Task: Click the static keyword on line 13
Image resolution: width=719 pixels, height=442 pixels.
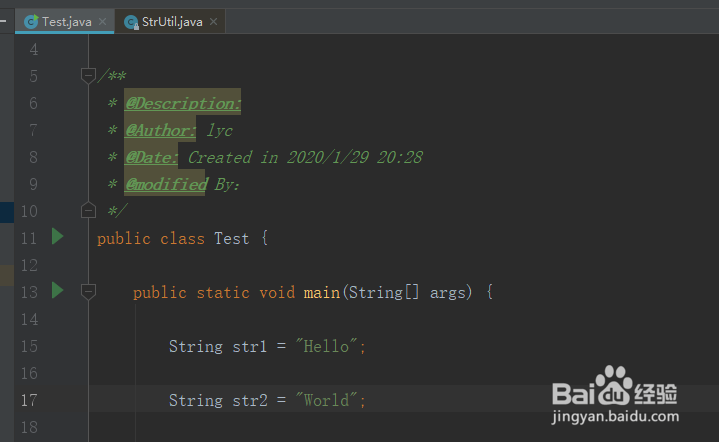Action: [x=223, y=293]
